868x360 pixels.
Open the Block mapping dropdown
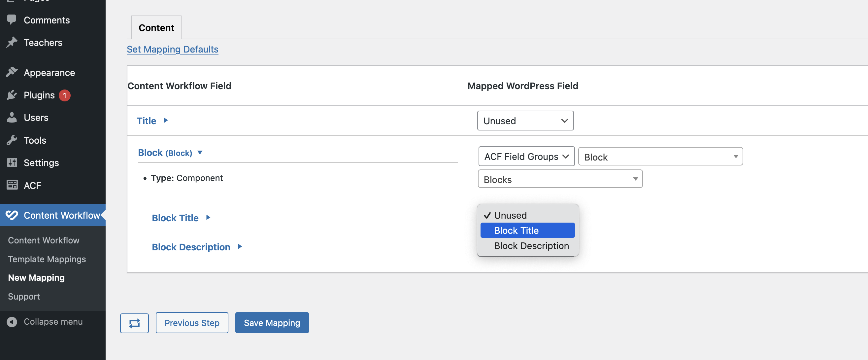(x=660, y=157)
